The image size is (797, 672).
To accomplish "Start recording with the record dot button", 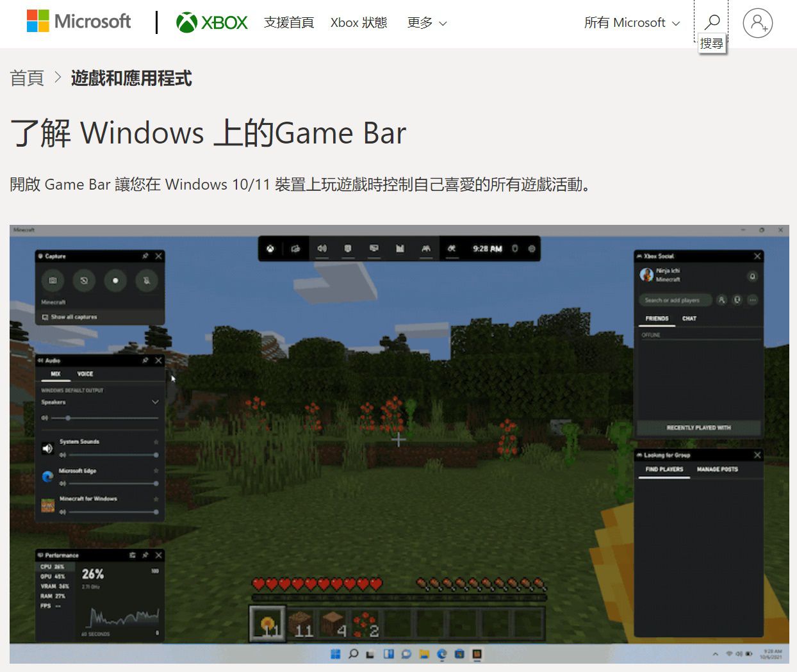I will 115,281.
